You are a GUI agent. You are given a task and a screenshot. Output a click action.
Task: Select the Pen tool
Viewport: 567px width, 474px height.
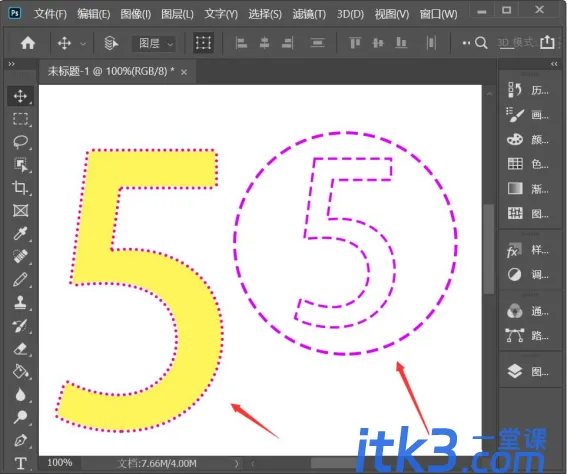tap(20, 440)
